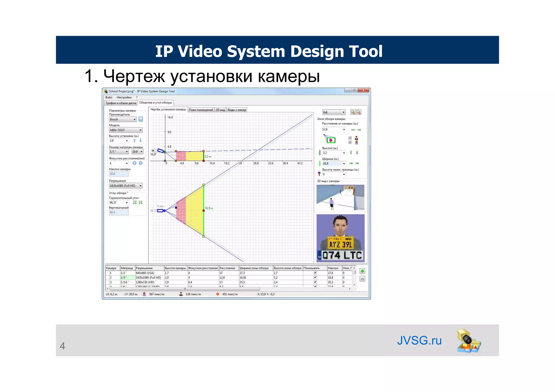Add camera with green plus button
Image resolution: width=555 pixels, height=392 pixels.
click(362, 271)
